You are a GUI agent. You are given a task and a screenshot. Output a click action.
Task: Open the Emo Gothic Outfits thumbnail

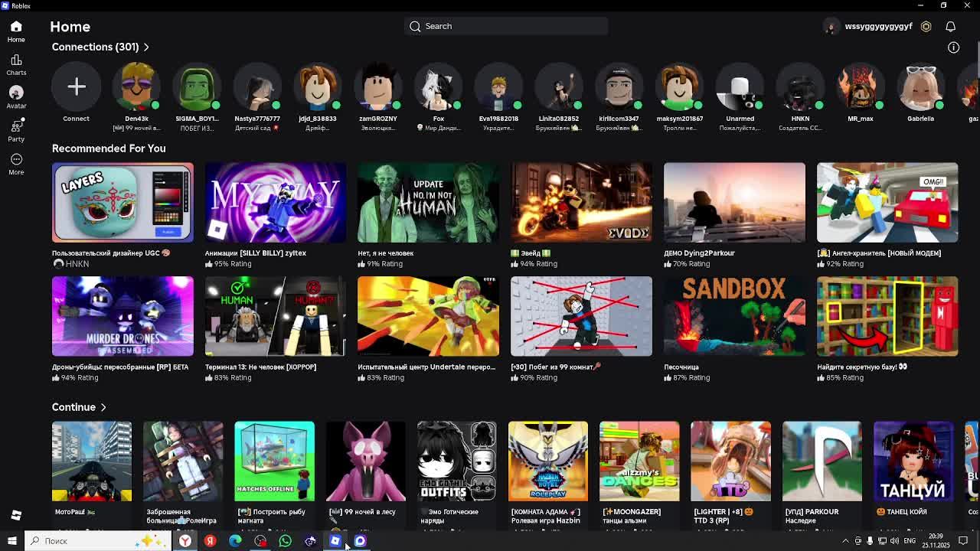click(457, 461)
